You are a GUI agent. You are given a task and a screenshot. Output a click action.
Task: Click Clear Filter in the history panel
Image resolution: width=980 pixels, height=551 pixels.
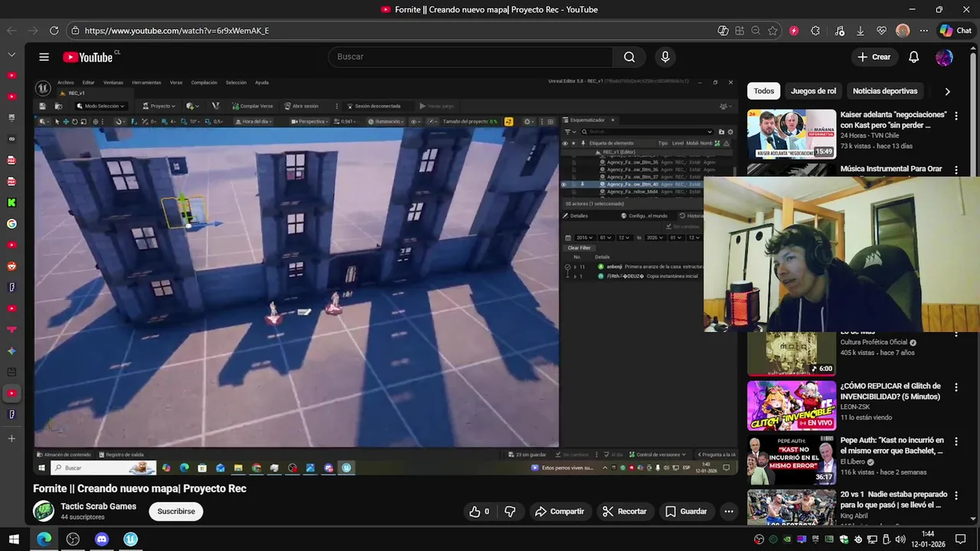click(x=579, y=248)
